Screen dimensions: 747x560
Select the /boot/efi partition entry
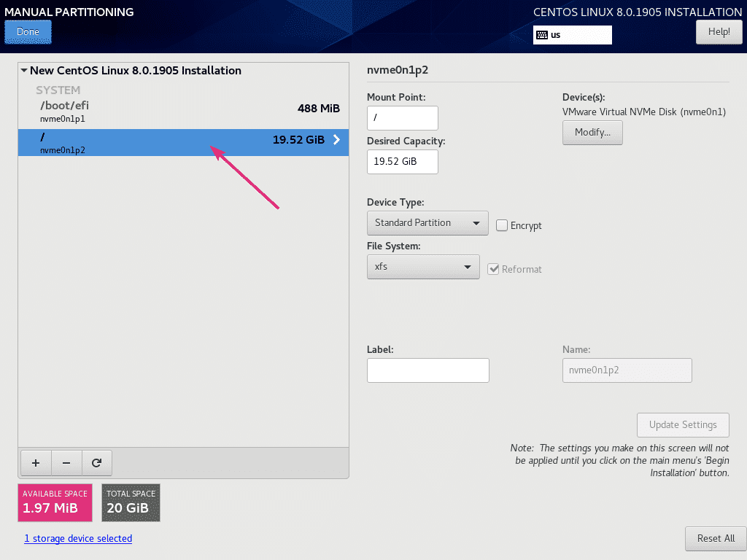[x=182, y=110]
